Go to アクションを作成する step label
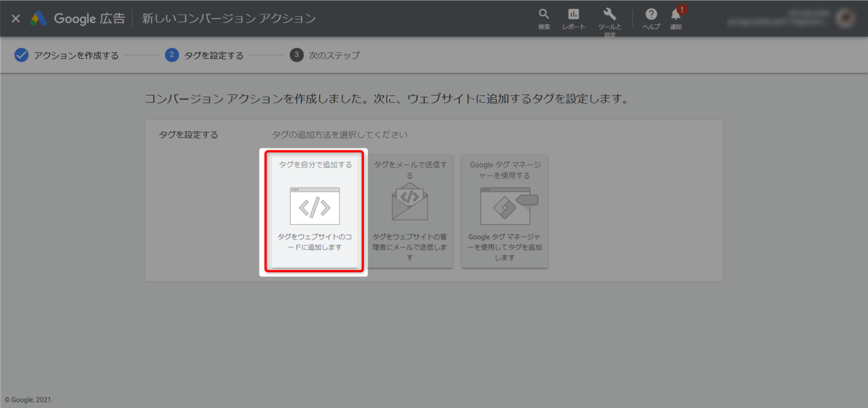The image size is (868, 408). tap(76, 55)
